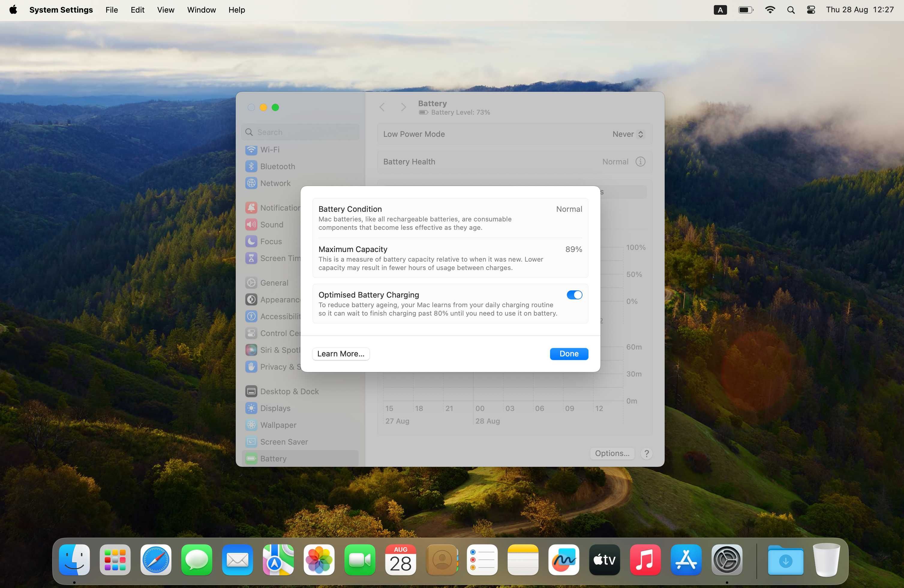Select Network in the sidebar

tap(300, 183)
